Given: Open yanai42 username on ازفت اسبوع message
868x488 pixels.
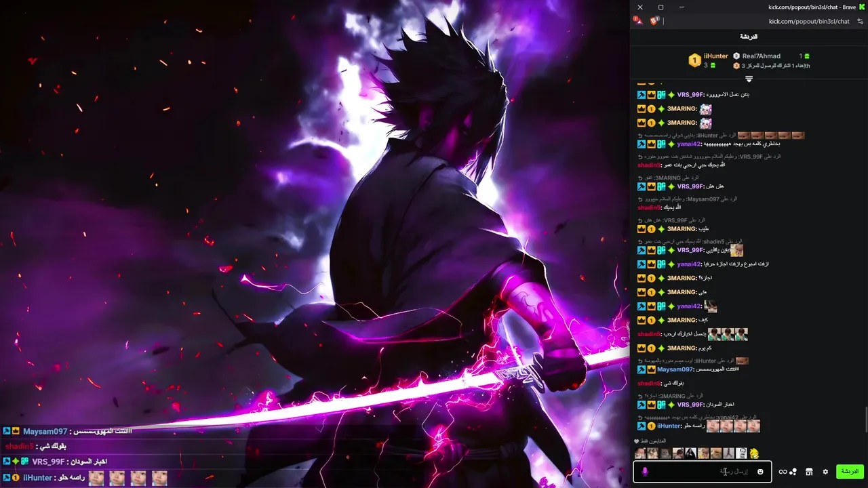Looking at the screenshot, I should [689, 264].
